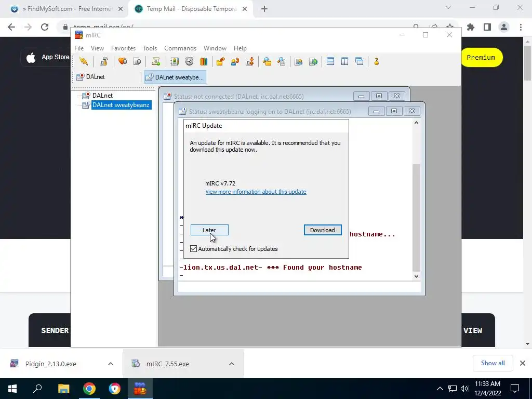Open the Channels list toolbar icon
Screen dimensions: 532x399
point(137,61)
